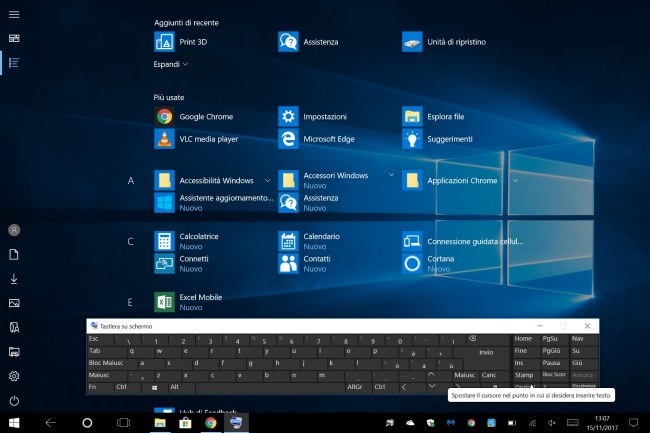Open Contatti app
The height and width of the screenshot is (433, 650).
coord(304,264)
